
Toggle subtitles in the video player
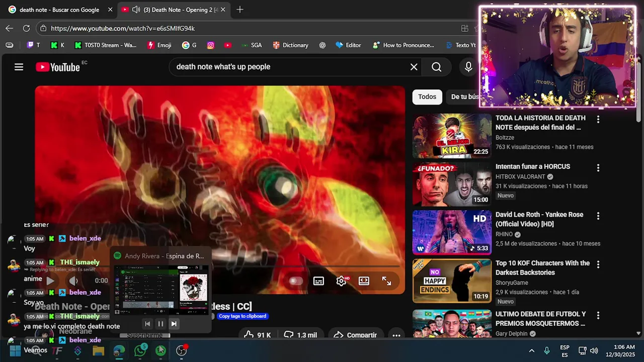[x=318, y=281]
